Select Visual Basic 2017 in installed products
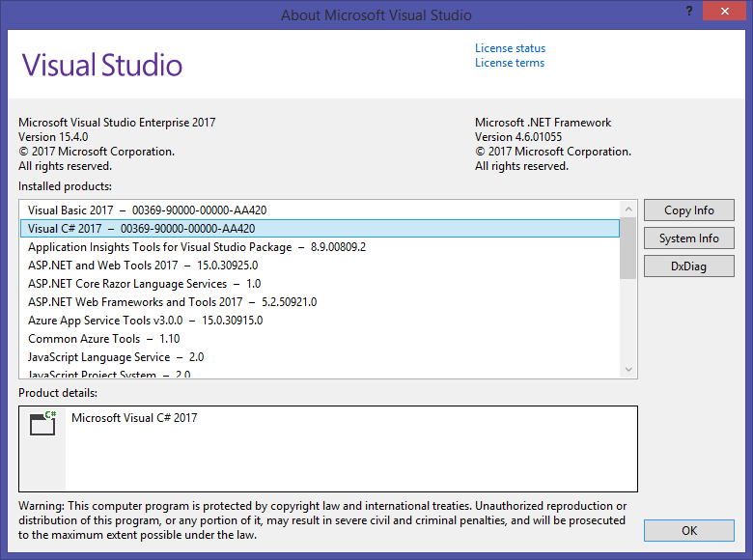This screenshot has width=753, height=560. pyautogui.click(x=320, y=210)
